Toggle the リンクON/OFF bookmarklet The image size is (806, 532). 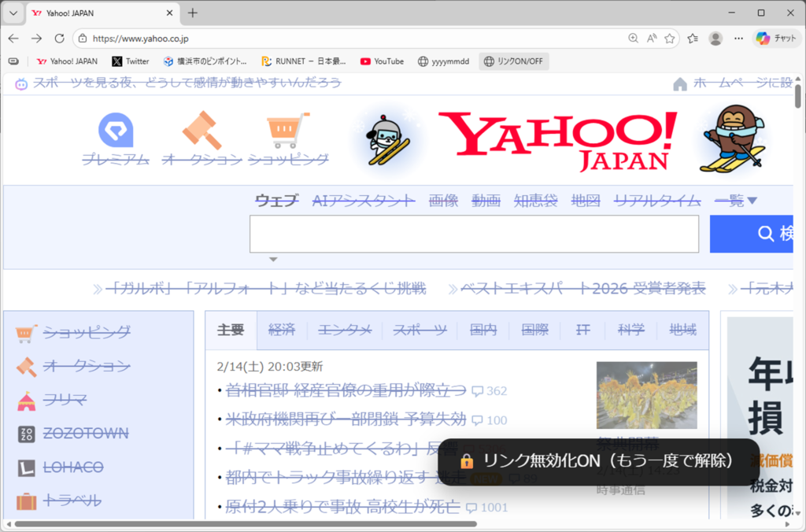[513, 61]
